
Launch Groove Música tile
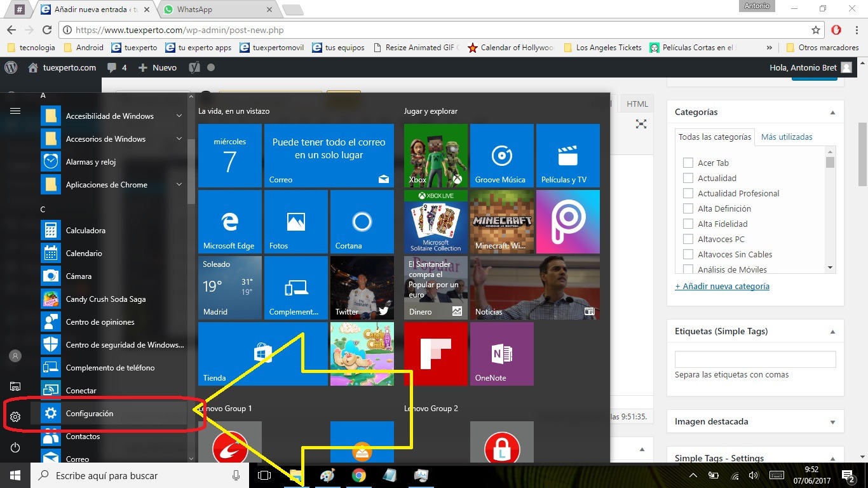pyautogui.click(x=502, y=156)
